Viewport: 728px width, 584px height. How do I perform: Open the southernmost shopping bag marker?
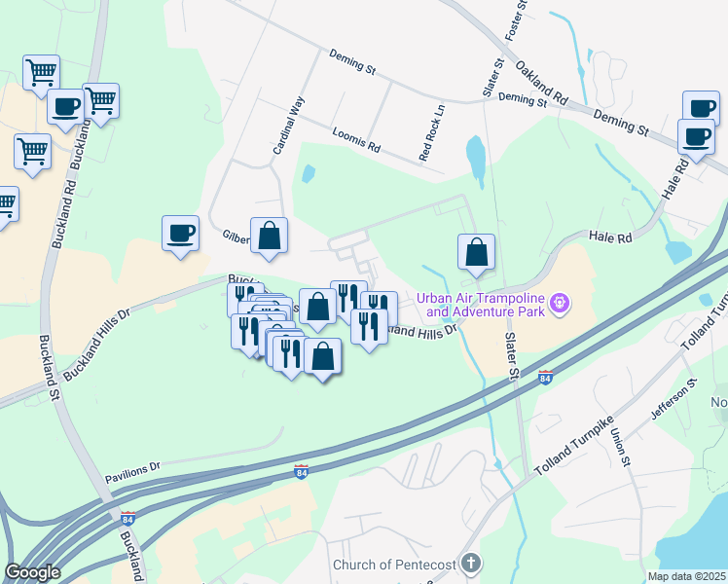point(323,358)
